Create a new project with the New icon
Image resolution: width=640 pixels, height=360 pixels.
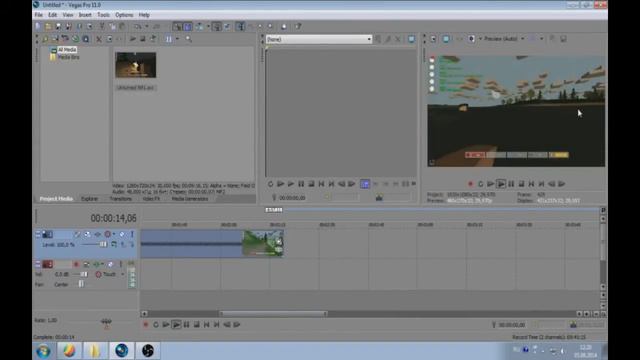[38, 27]
